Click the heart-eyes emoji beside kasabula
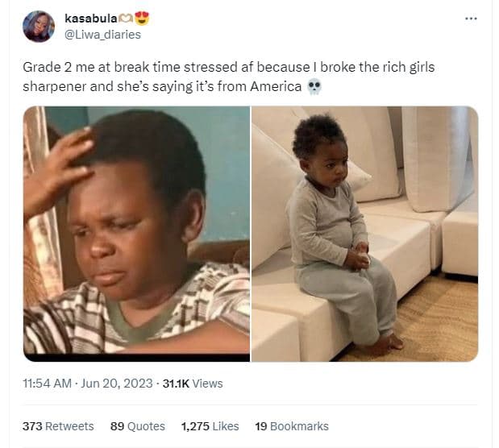Viewport: 499px width, 448px height. pyautogui.click(x=142, y=19)
